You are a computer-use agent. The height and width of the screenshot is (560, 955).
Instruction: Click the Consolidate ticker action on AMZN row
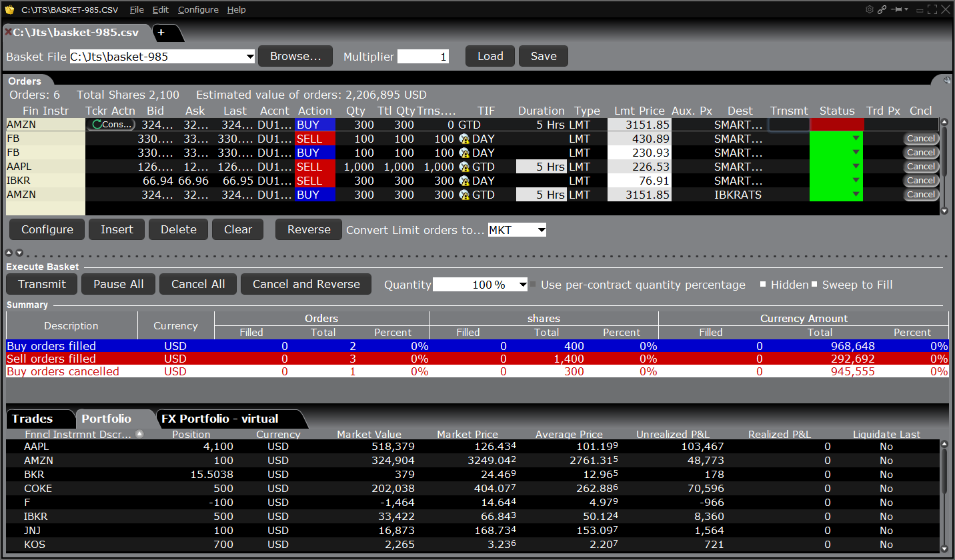111,125
